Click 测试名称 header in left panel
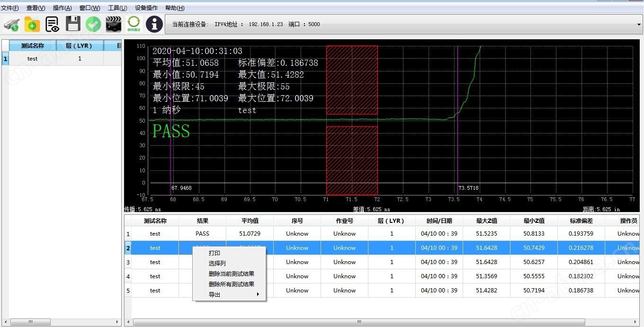The width and height of the screenshot is (644, 327). coord(33,46)
